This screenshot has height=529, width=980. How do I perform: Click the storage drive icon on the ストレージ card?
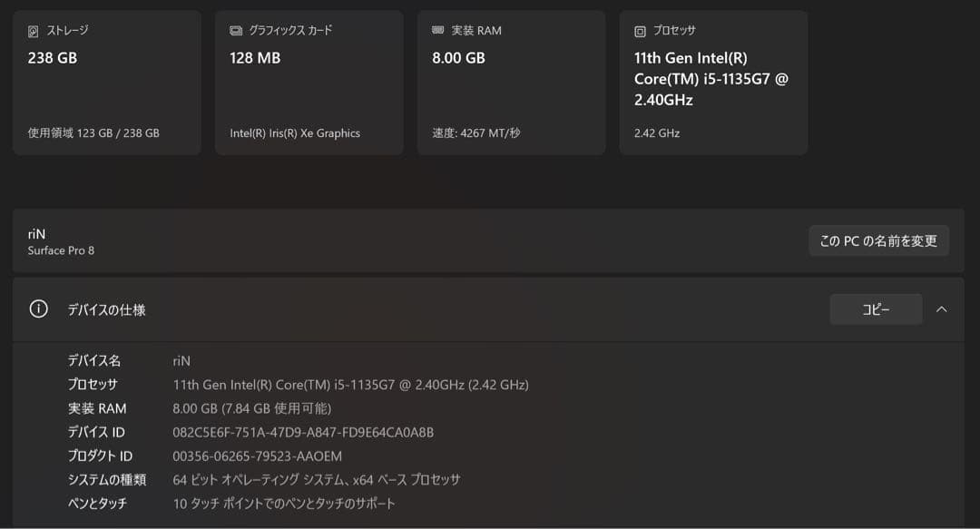coord(33,30)
